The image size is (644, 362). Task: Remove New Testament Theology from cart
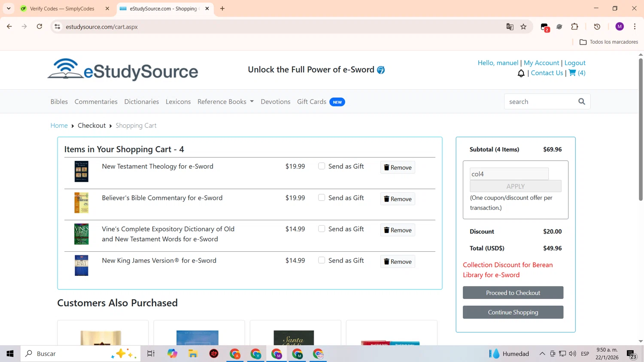click(398, 167)
